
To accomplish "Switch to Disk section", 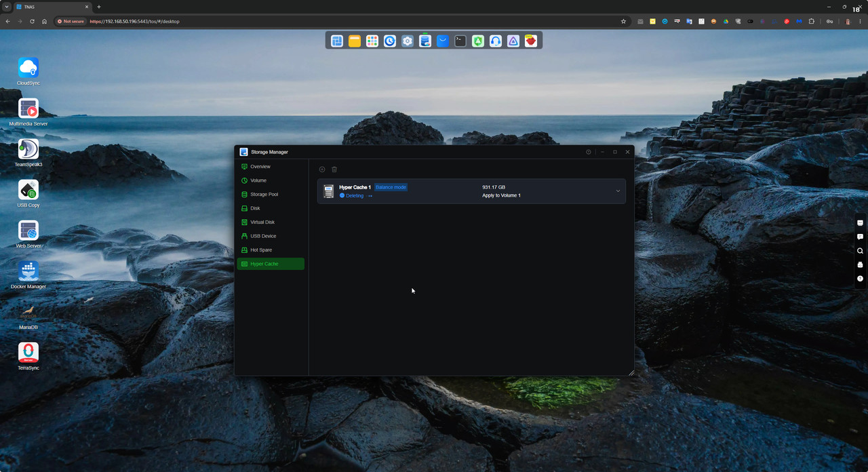I will (x=271, y=208).
